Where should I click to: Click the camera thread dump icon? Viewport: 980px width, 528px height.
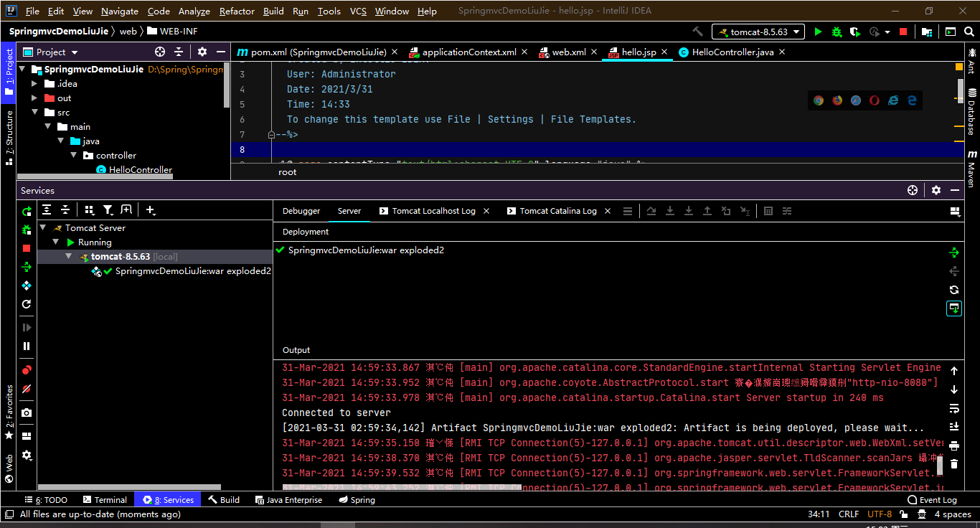point(27,412)
